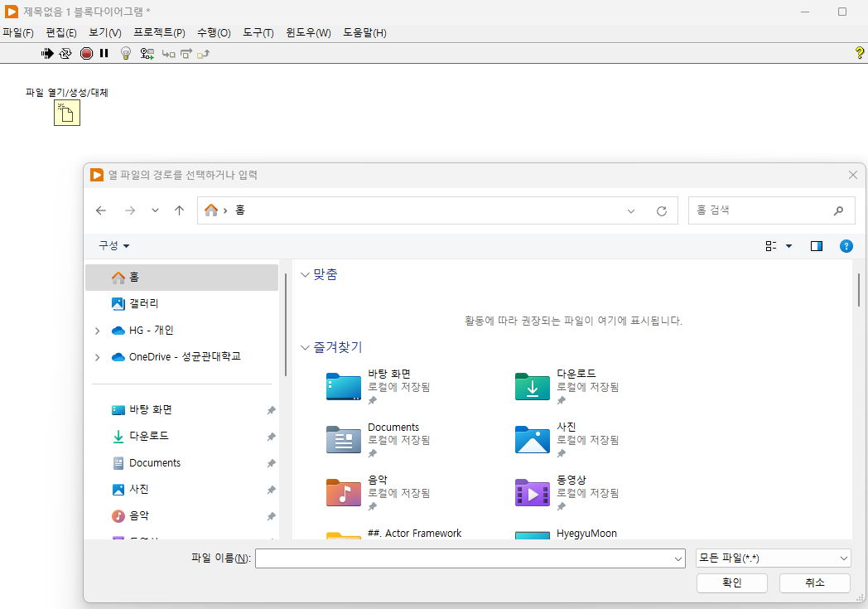Click the navigation pane scrollbar
This screenshot has width=868, height=609.
tap(286, 325)
